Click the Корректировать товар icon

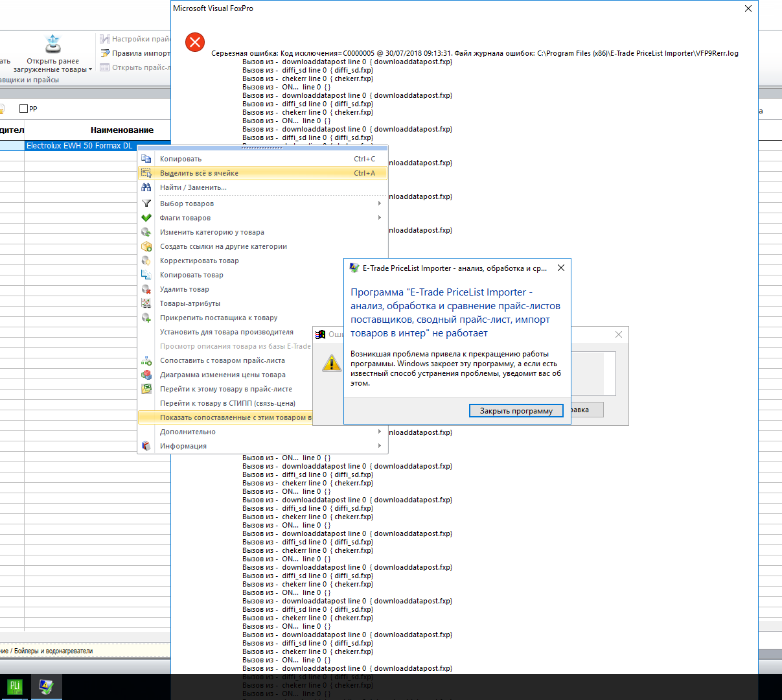(x=146, y=261)
